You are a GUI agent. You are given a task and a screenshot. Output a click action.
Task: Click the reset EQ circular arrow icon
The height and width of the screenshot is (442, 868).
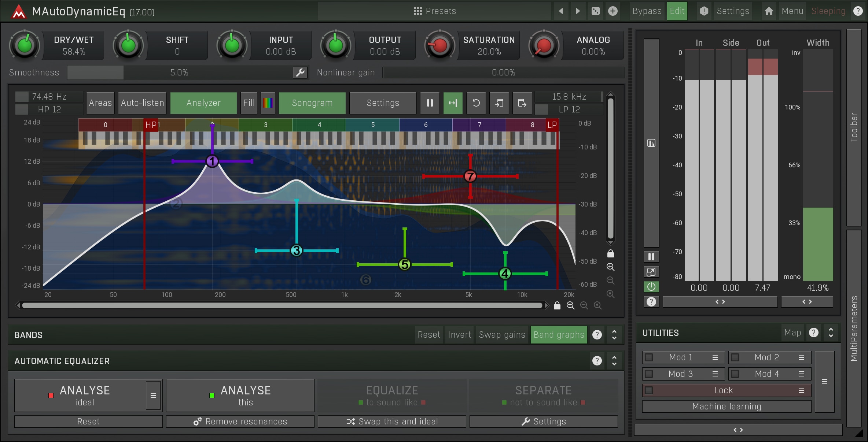tap(476, 103)
